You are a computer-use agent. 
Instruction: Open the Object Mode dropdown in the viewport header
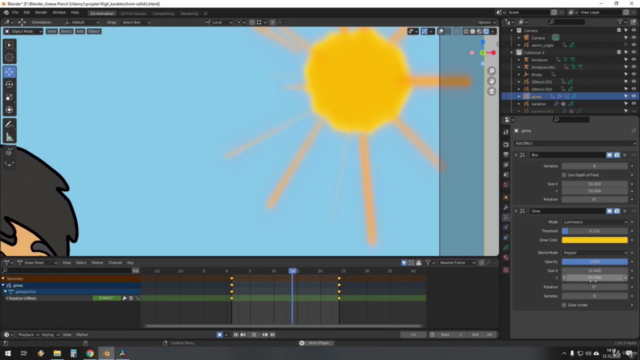coord(23,31)
